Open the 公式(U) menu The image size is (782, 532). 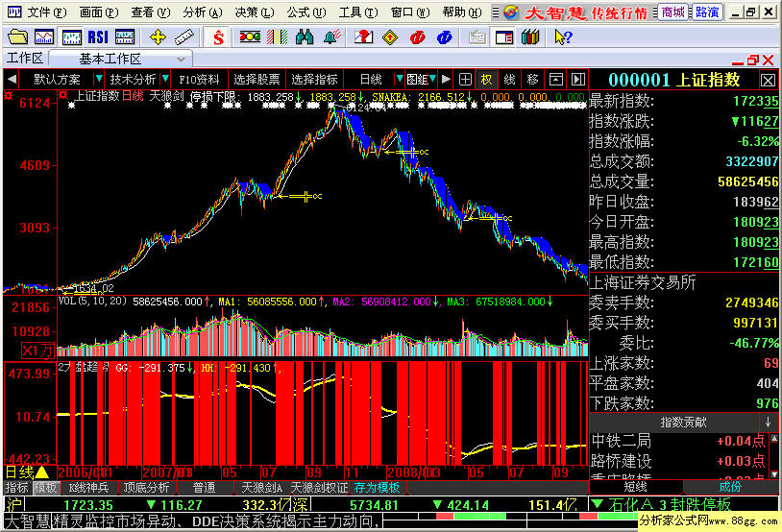[x=306, y=12]
